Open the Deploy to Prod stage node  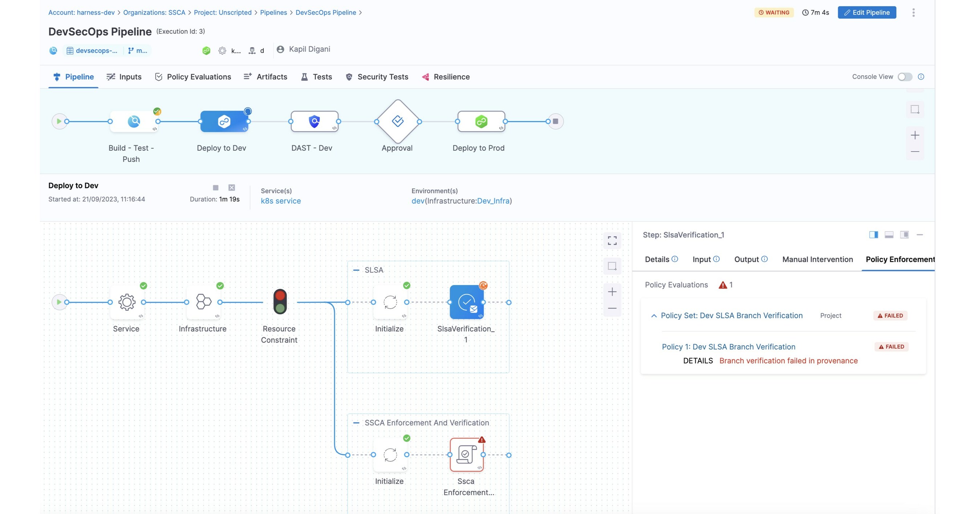pyautogui.click(x=481, y=121)
